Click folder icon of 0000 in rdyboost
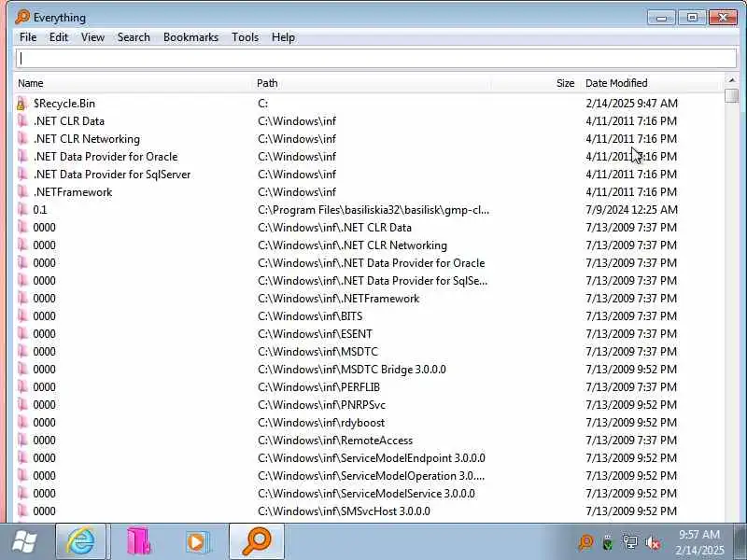 21,423
